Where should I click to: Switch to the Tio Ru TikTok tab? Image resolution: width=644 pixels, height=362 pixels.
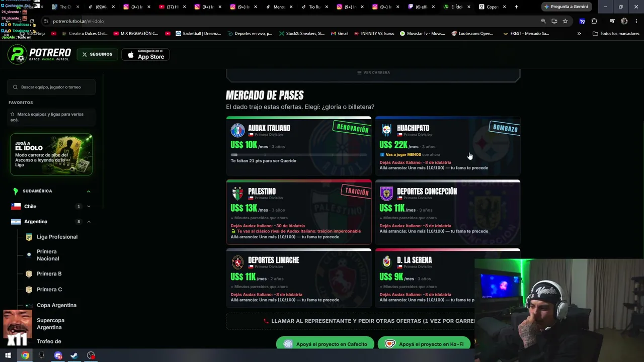[314, 7]
